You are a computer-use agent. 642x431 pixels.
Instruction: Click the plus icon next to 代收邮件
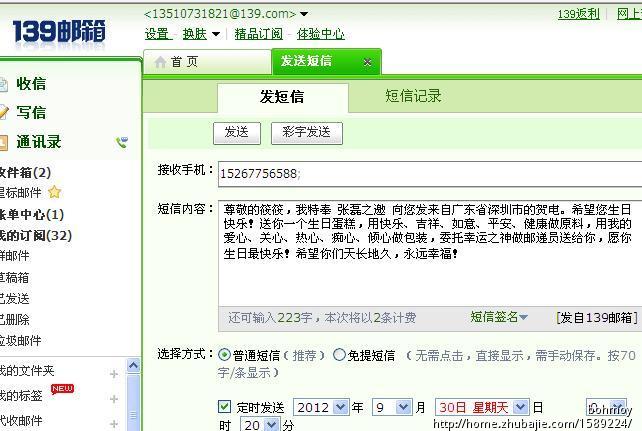(x=114, y=423)
